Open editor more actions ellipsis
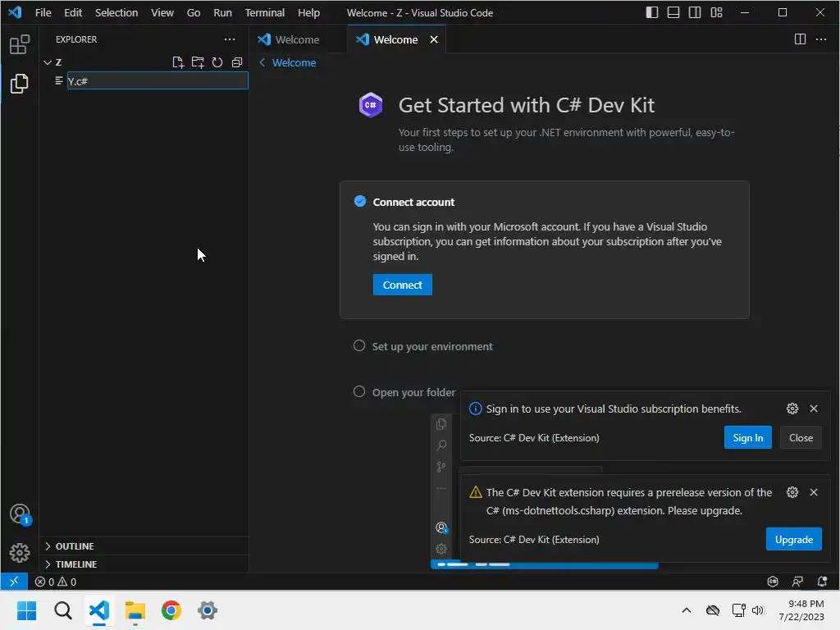This screenshot has height=630, width=840. (820, 39)
